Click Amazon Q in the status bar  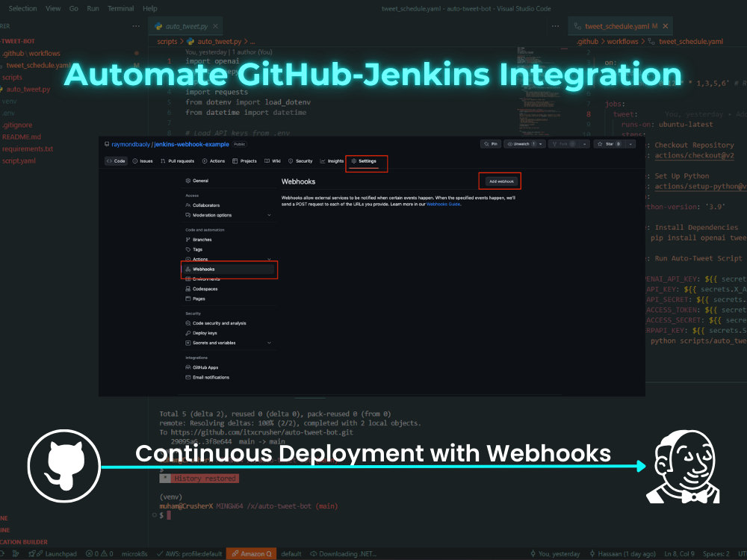pyautogui.click(x=252, y=554)
